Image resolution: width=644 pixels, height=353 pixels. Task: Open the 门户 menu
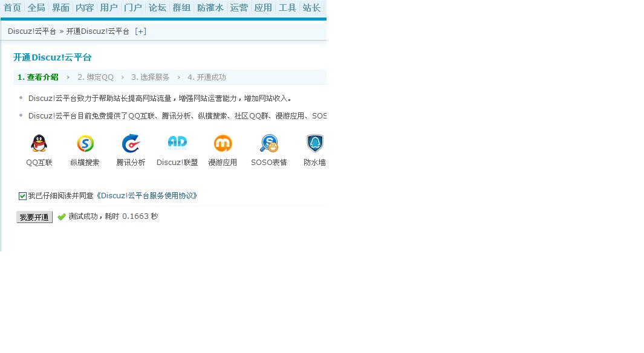133,8
